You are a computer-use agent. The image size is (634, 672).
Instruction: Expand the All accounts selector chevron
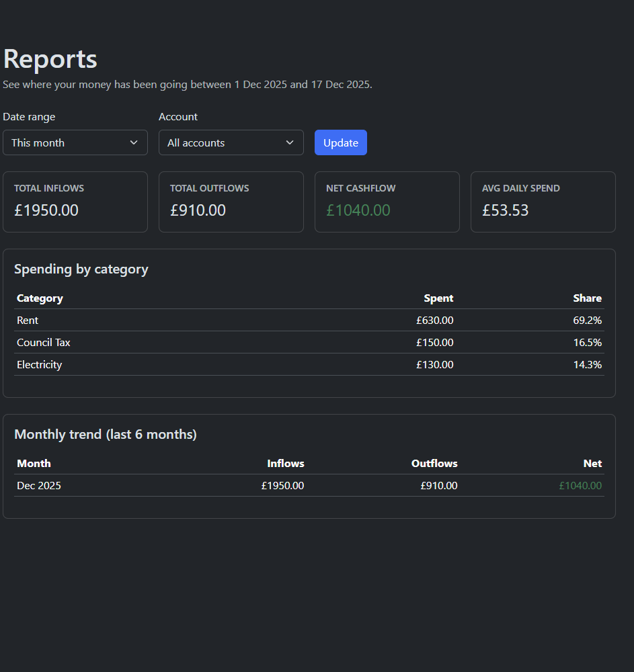pyautogui.click(x=289, y=142)
